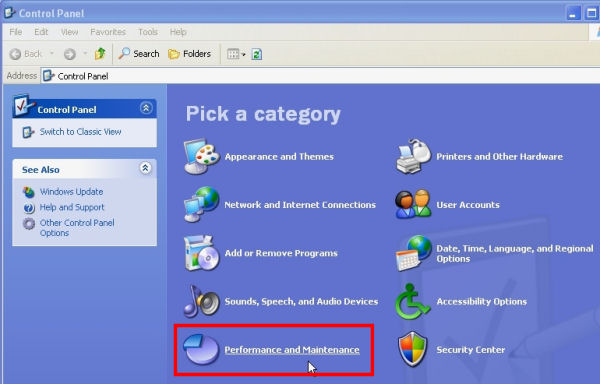Click the Date, Time, Language calendar icon
This screenshot has width=600, height=384.
413,253
